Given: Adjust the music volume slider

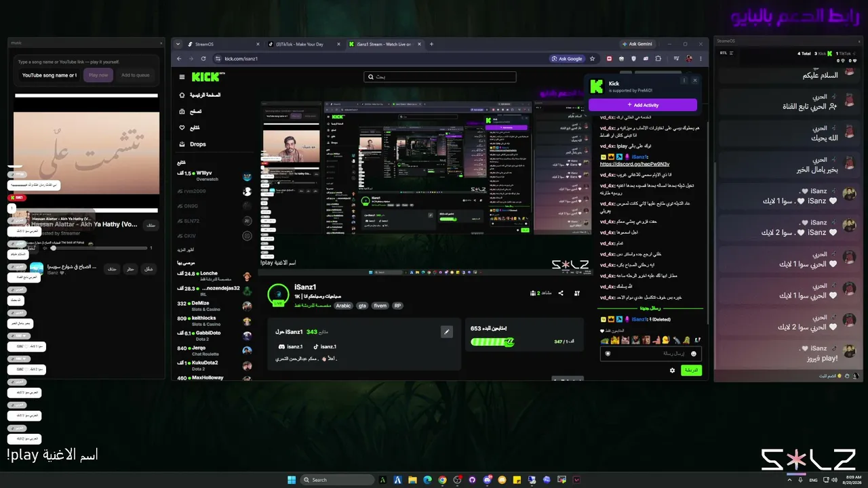Looking at the screenshot, I should tap(100, 248).
